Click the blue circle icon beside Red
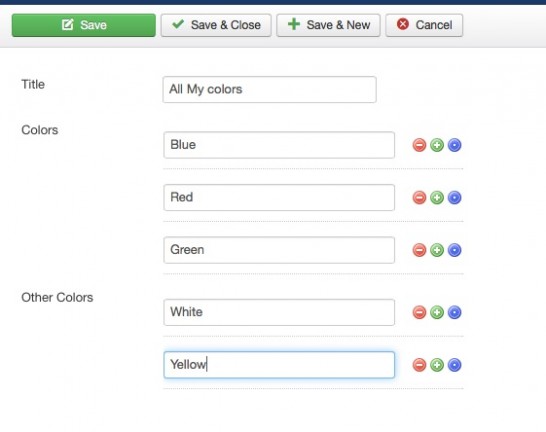 pos(454,197)
